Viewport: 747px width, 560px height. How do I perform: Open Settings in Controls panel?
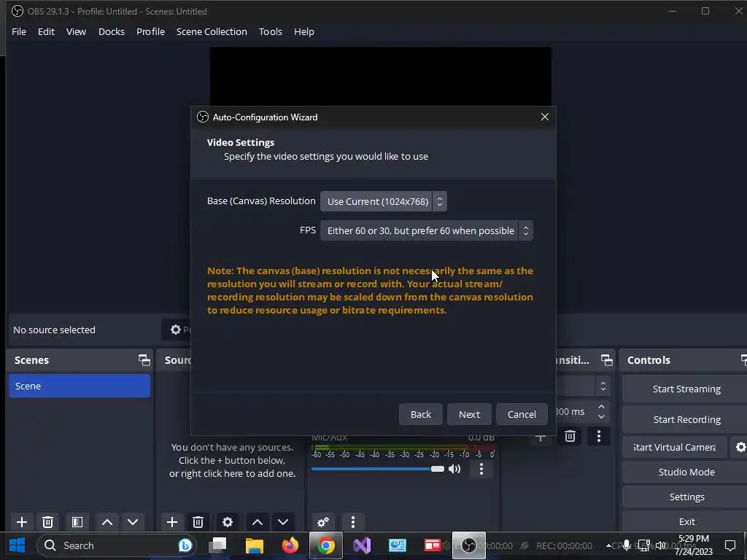[686, 497]
